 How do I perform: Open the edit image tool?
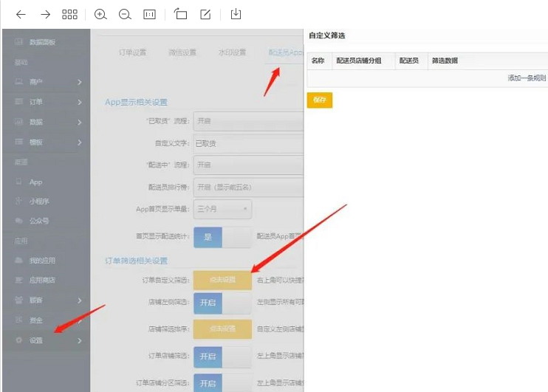pyautogui.click(x=205, y=14)
